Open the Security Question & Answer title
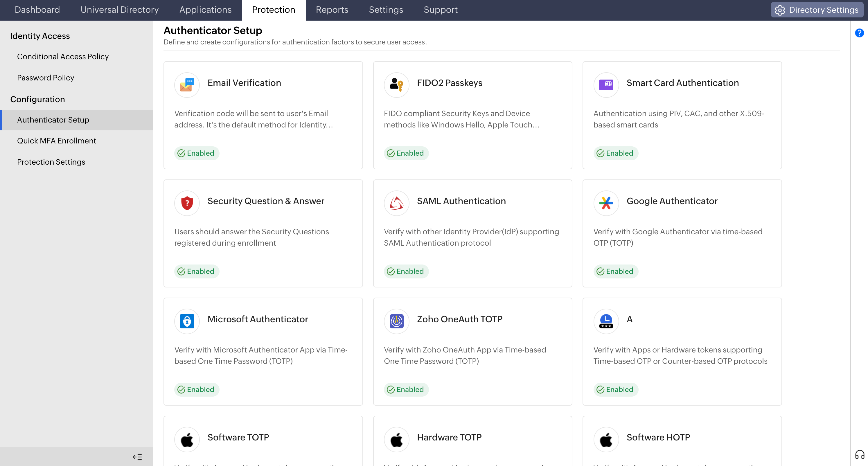 pyautogui.click(x=266, y=201)
